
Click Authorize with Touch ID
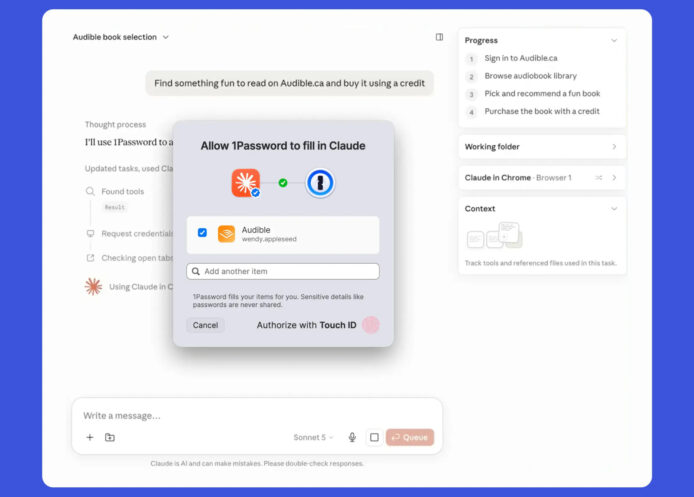[306, 325]
